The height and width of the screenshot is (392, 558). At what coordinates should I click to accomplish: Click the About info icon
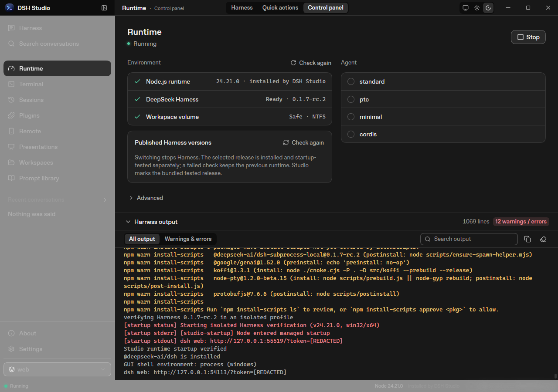click(x=12, y=333)
